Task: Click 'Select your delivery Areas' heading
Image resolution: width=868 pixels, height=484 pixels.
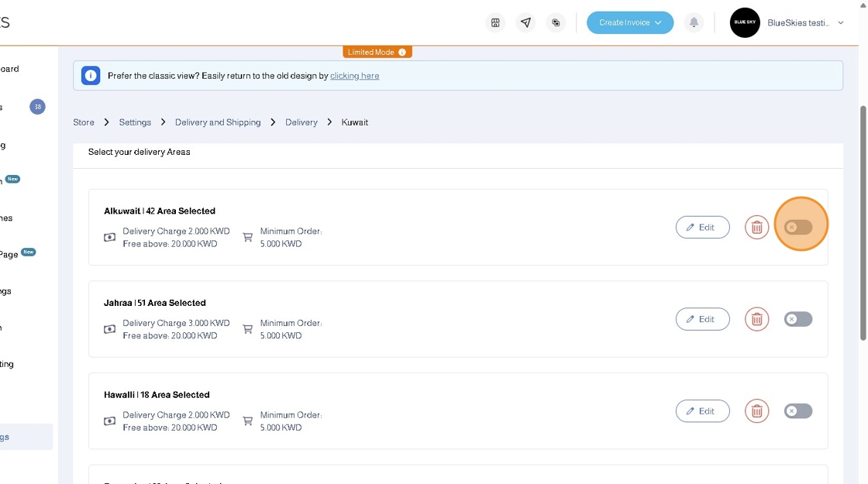Action: point(139,152)
